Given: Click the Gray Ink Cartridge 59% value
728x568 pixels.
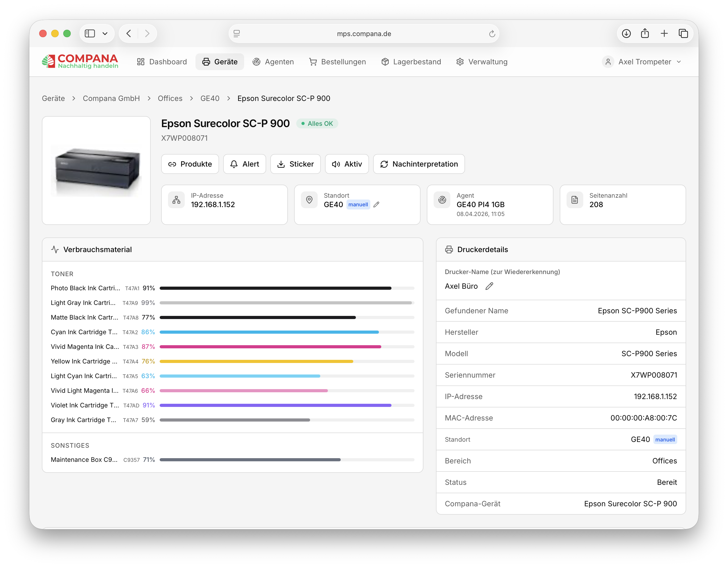Looking at the screenshot, I should pyautogui.click(x=148, y=420).
